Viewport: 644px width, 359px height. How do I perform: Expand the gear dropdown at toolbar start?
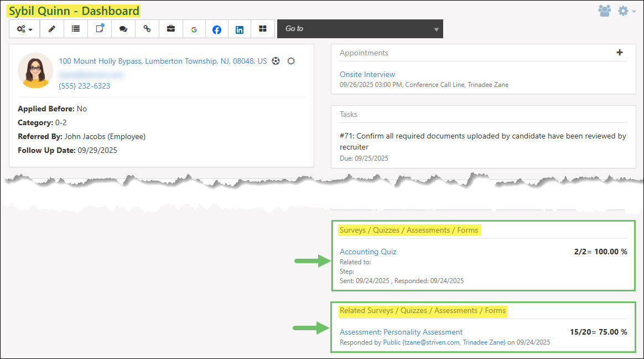point(24,29)
